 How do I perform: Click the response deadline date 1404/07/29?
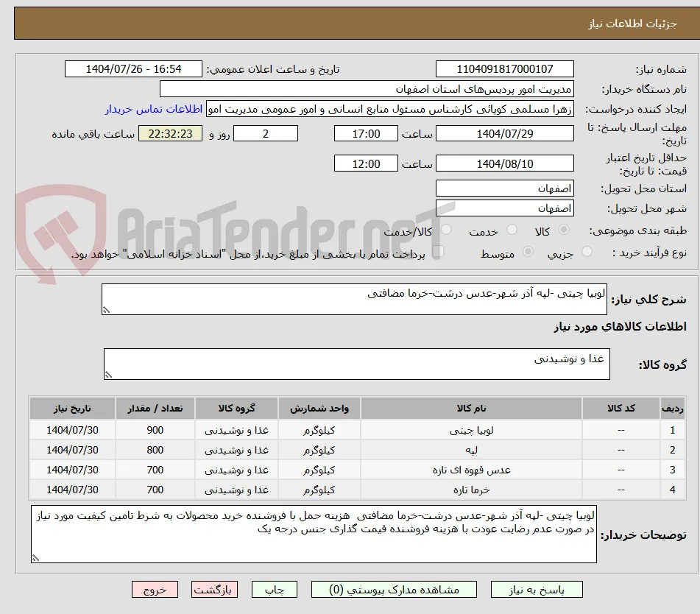504,133
